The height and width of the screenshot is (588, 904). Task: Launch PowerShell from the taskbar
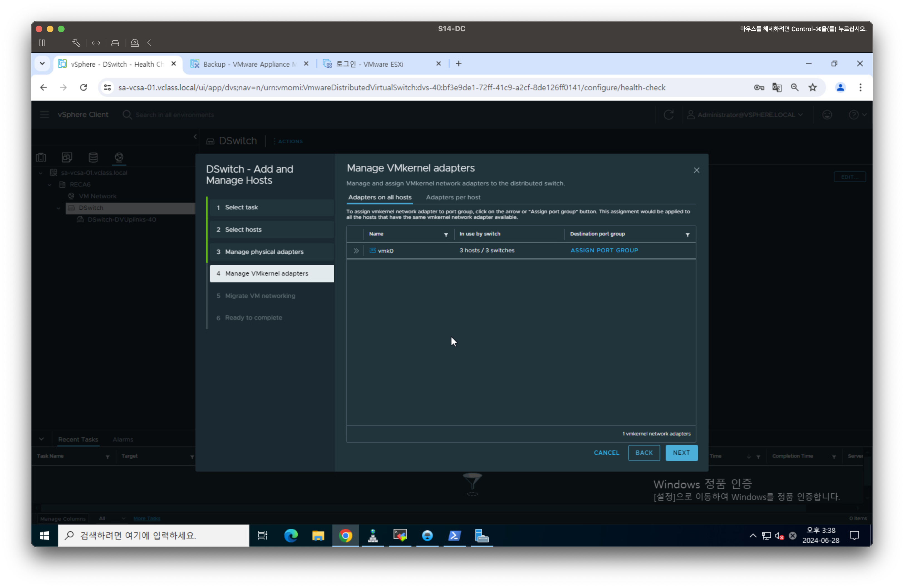pyautogui.click(x=454, y=536)
